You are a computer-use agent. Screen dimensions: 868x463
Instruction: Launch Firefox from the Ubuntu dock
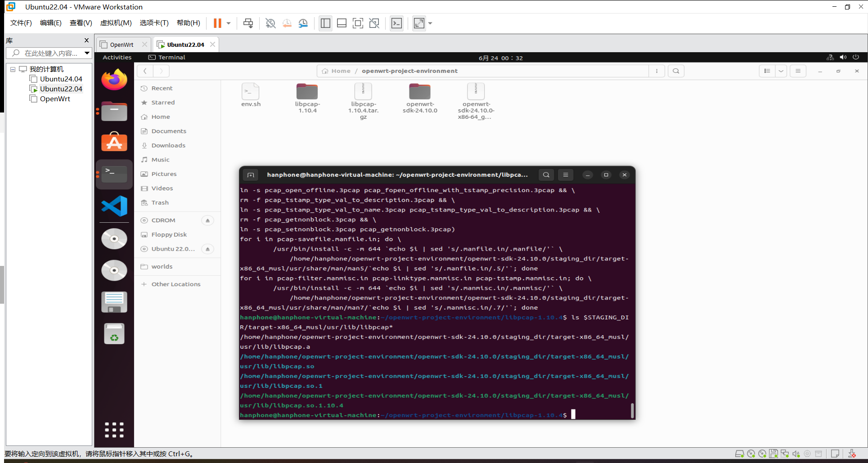pyautogui.click(x=114, y=80)
